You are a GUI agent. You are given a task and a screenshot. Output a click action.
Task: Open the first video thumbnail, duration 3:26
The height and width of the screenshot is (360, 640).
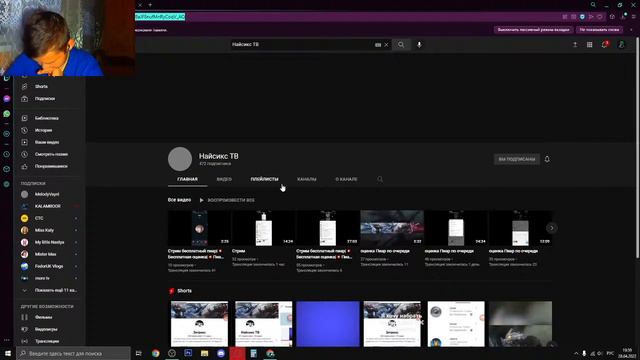[200, 228]
